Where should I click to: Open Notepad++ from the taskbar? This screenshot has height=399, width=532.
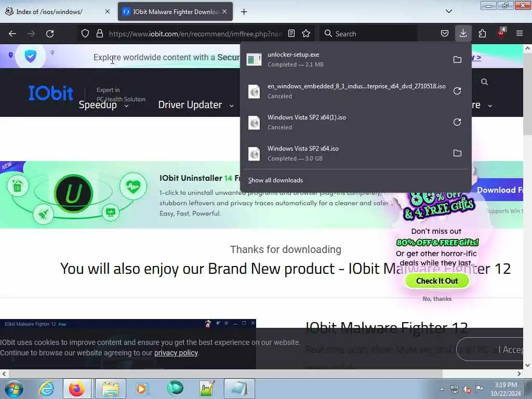pos(206,389)
